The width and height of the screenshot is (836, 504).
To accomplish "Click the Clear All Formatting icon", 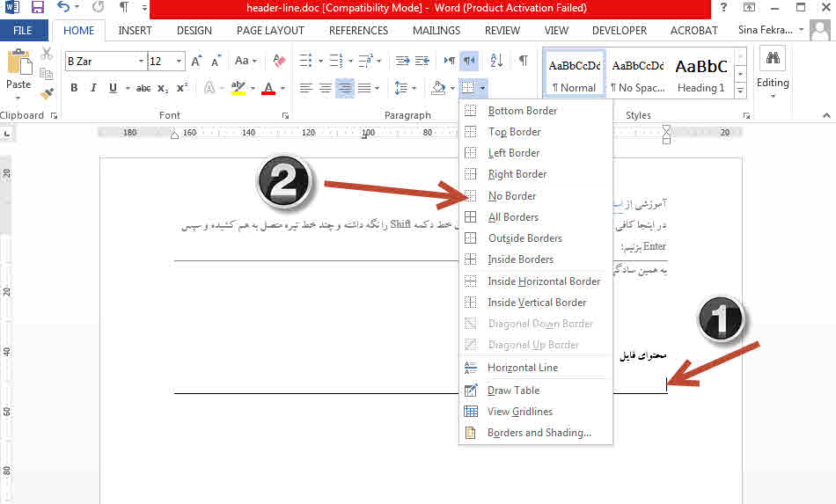I will (x=280, y=61).
